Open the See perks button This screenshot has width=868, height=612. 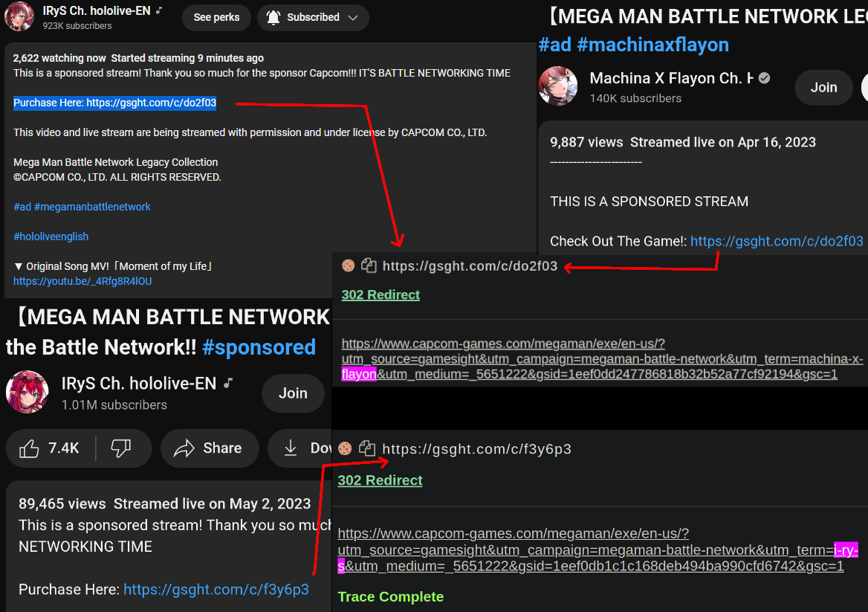[x=216, y=17]
